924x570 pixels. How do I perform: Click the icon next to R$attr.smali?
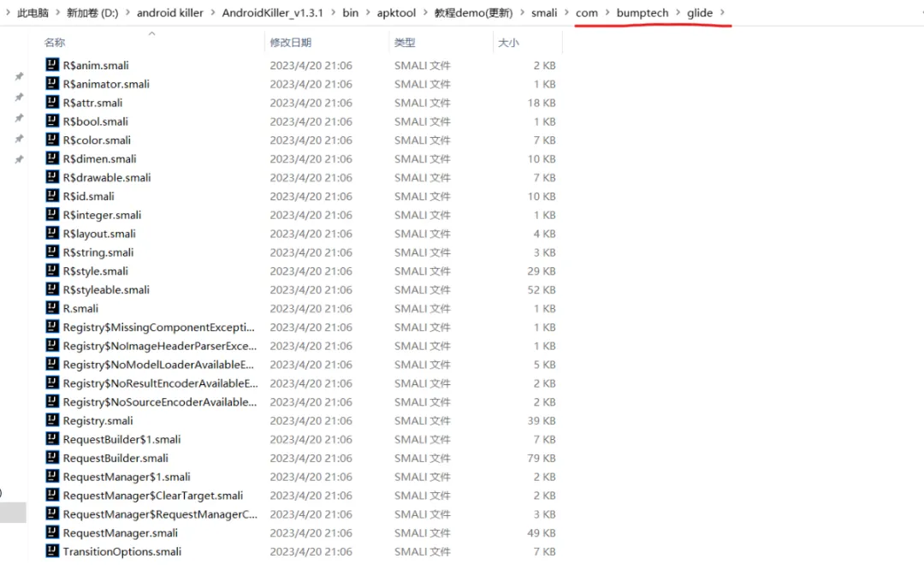click(52, 102)
